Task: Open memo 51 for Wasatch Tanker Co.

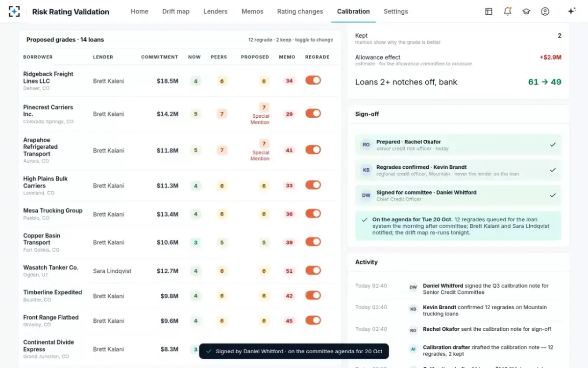Action: click(x=289, y=271)
